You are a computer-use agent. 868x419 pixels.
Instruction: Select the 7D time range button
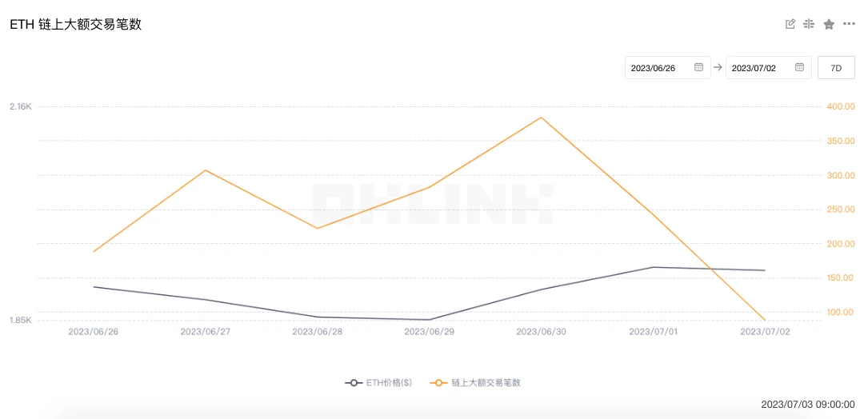coord(836,68)
